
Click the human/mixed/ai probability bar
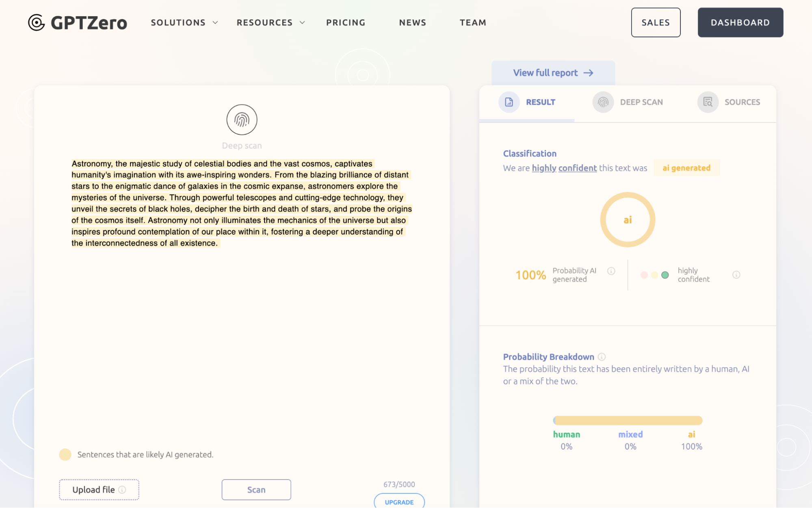(628, 420)
